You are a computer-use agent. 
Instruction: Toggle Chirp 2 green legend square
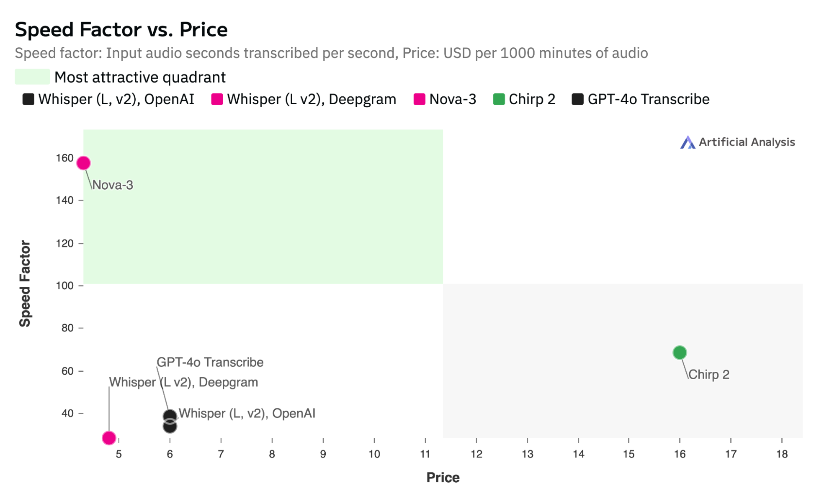point(499,99)
